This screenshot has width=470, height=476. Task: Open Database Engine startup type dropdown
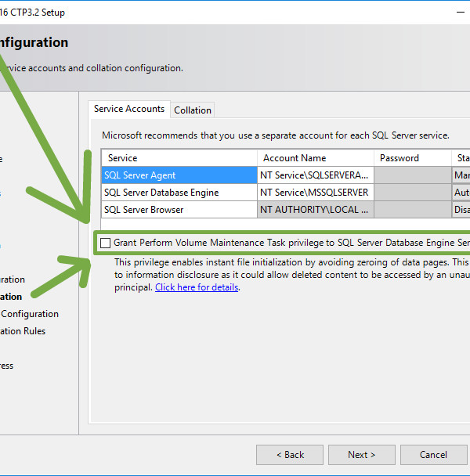pos(461,193)
